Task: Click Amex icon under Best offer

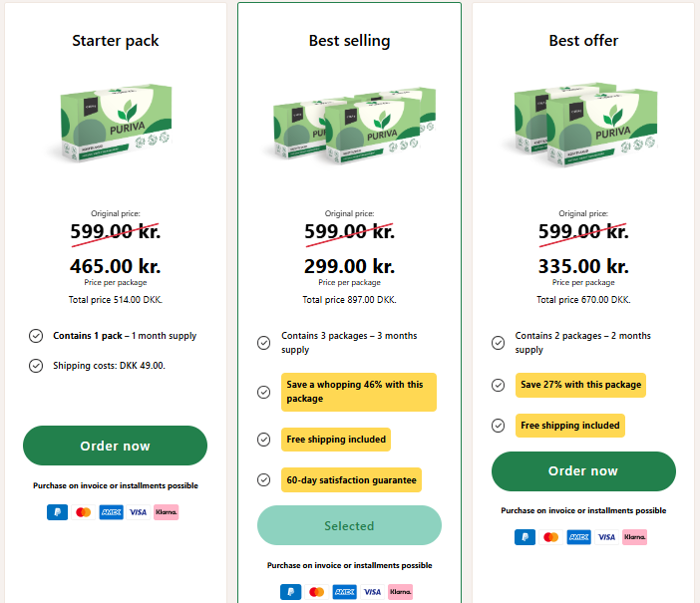Action: coord(578,537)
